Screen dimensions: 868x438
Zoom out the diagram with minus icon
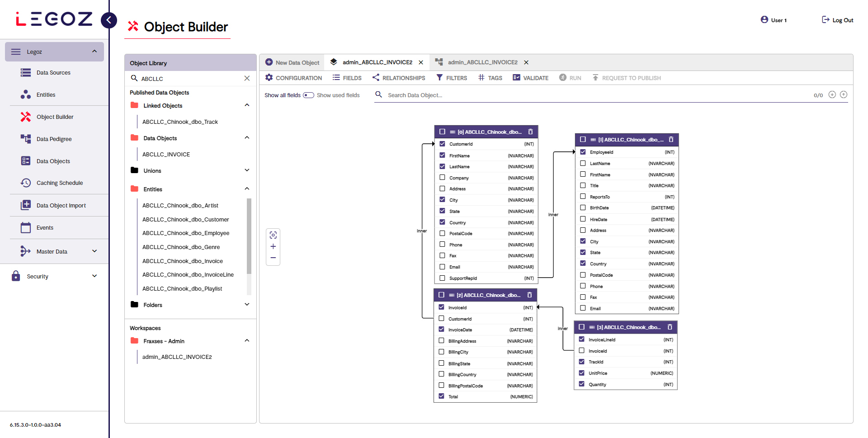[x=273, y=258]
